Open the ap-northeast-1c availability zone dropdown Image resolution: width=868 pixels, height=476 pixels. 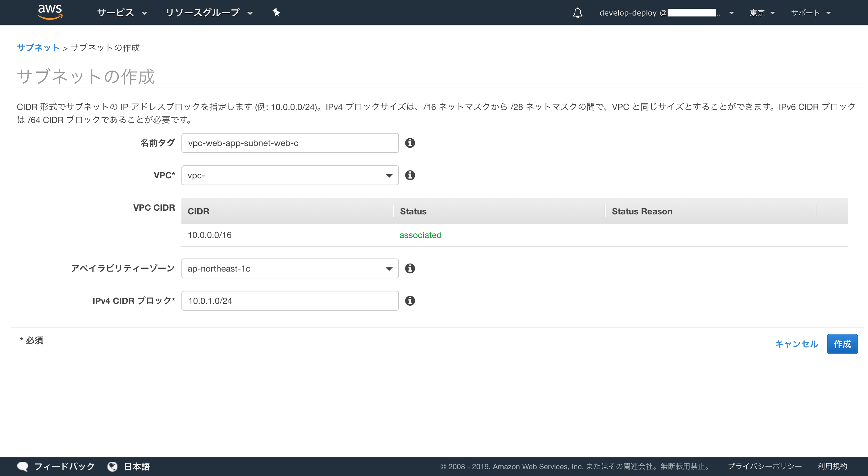pos(290,268)
